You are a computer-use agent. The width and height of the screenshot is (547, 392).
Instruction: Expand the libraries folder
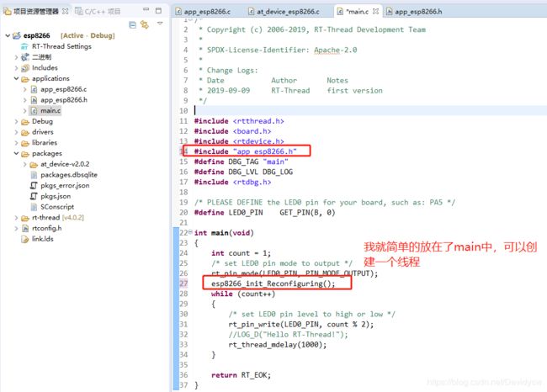16,143
